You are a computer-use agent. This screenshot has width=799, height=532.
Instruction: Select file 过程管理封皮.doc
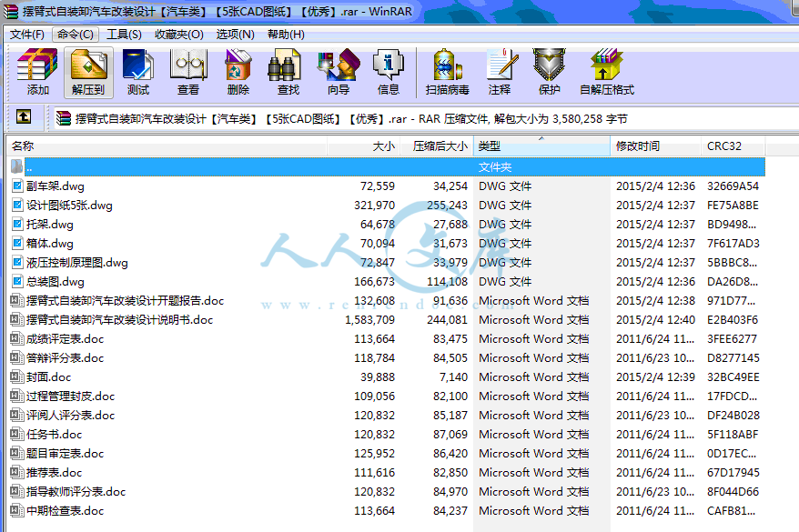coord(70,396)
